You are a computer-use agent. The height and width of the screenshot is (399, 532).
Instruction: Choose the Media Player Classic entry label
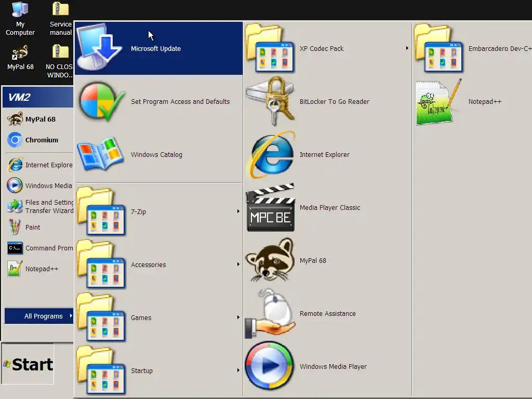(330, 207)
